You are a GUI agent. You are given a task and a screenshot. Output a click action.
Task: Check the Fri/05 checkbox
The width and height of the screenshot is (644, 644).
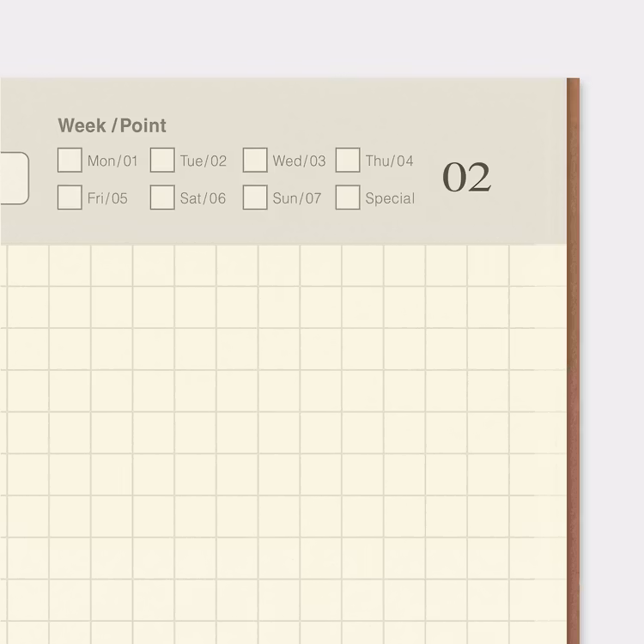pos(70,197)
